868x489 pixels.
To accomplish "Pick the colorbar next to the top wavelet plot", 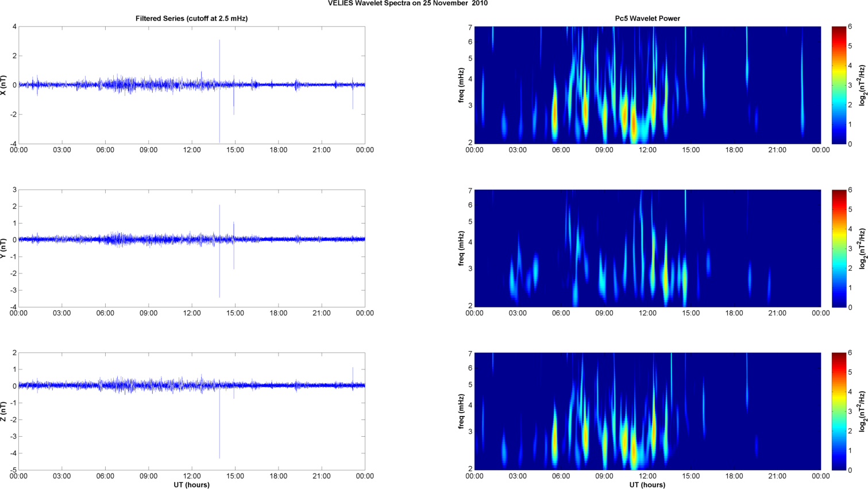I will (839, 85).
